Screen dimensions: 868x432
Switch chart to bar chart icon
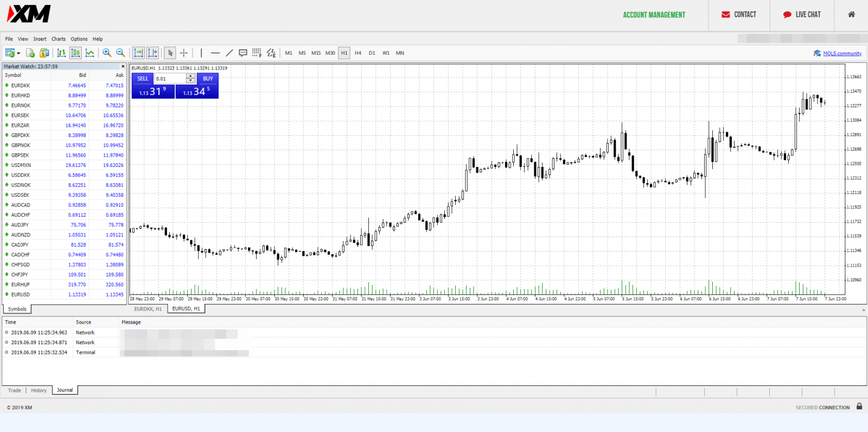coord(61,53)
